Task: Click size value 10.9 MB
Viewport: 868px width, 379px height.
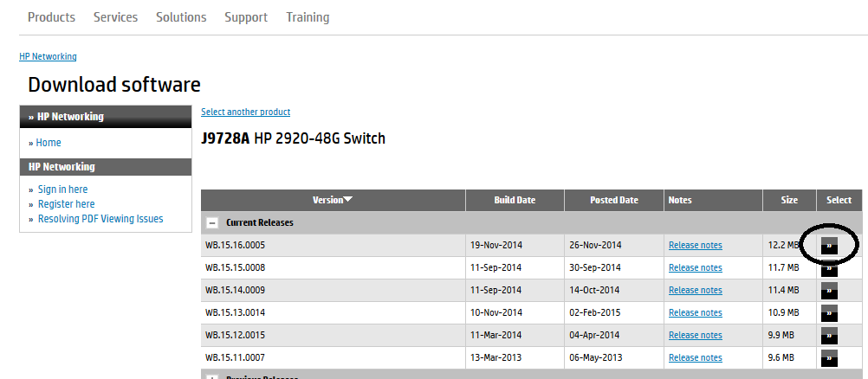Action: coord(783,312)
